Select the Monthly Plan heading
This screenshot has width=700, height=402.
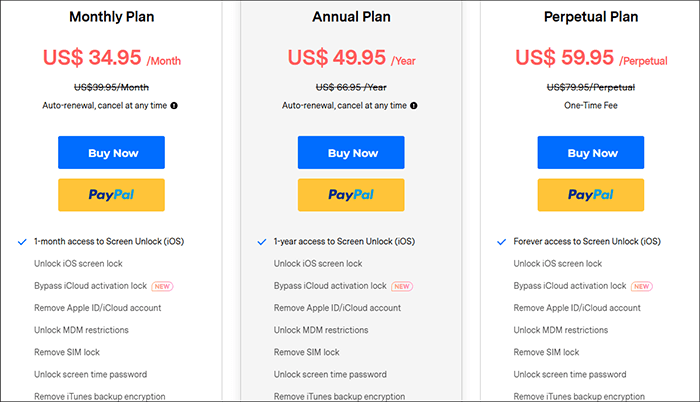click(112, 17)
